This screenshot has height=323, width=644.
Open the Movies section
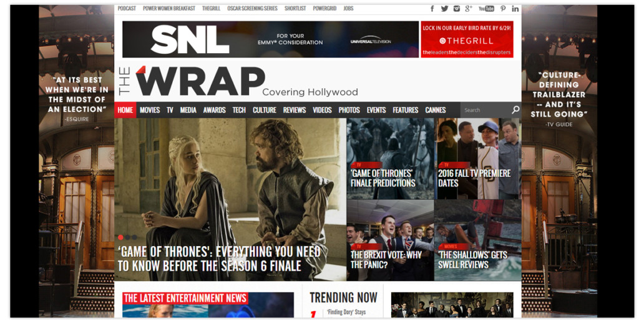[150, 110]
